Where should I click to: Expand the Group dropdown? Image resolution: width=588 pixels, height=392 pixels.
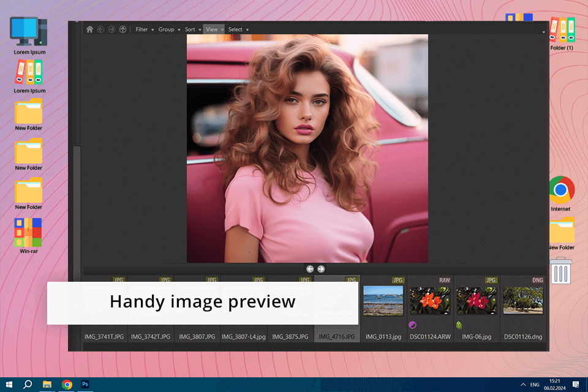tap(168, 29)
